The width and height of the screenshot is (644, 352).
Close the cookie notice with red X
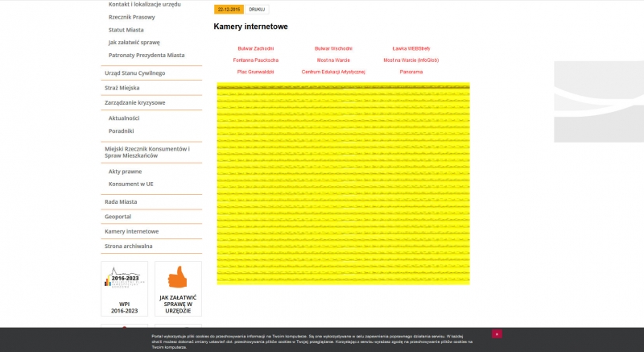coord(497,333)
